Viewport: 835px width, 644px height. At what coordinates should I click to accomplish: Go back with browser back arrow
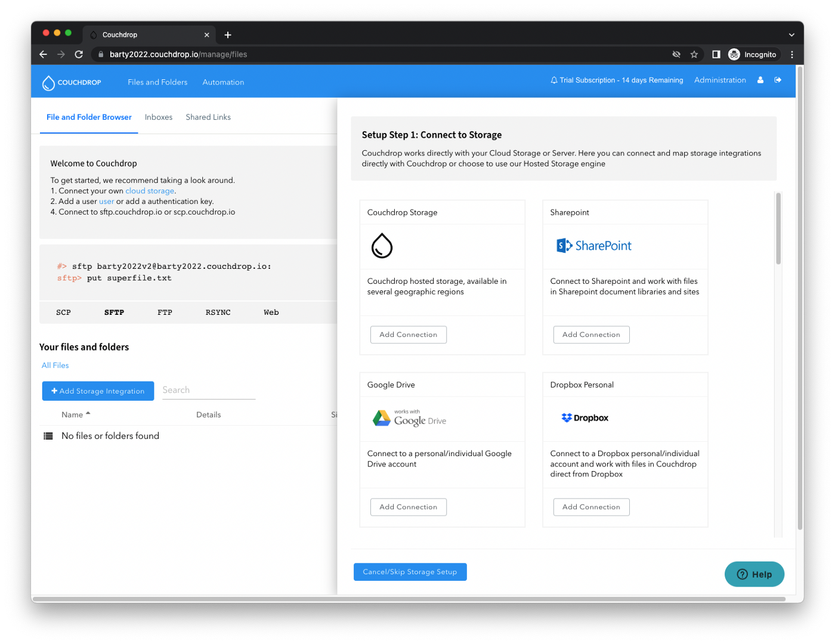pyautogui.click(x=43, y=54)
